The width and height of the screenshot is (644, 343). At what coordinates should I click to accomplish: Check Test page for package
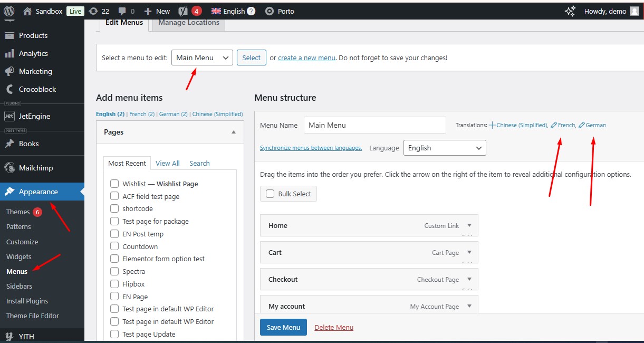click(x=114, y=221)
